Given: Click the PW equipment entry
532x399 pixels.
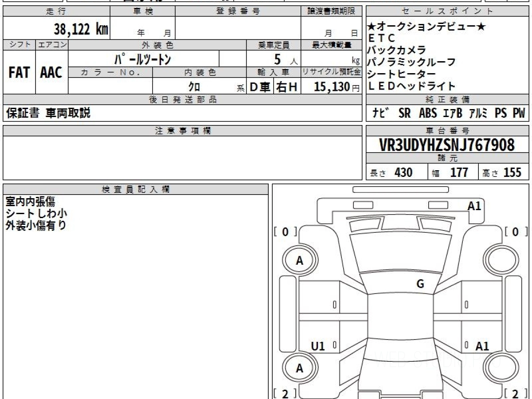Looking at the screenshot, I should coord(519,113).
